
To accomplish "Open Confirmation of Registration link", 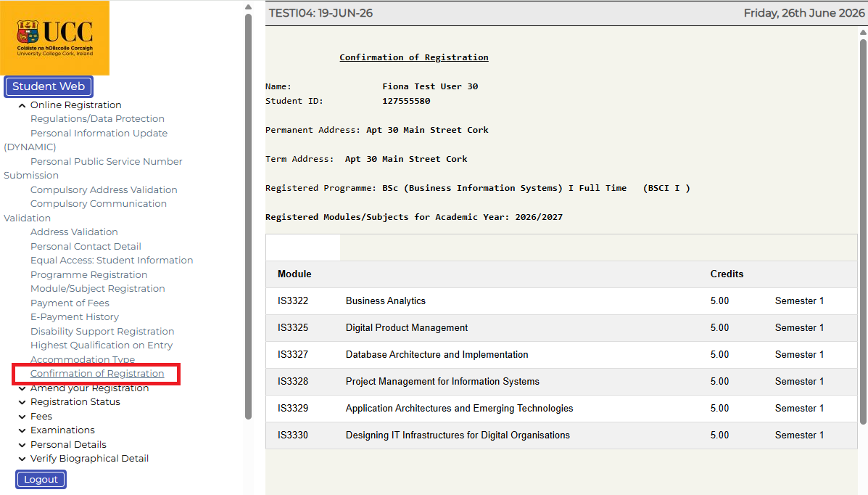I will tap(97, 374).
